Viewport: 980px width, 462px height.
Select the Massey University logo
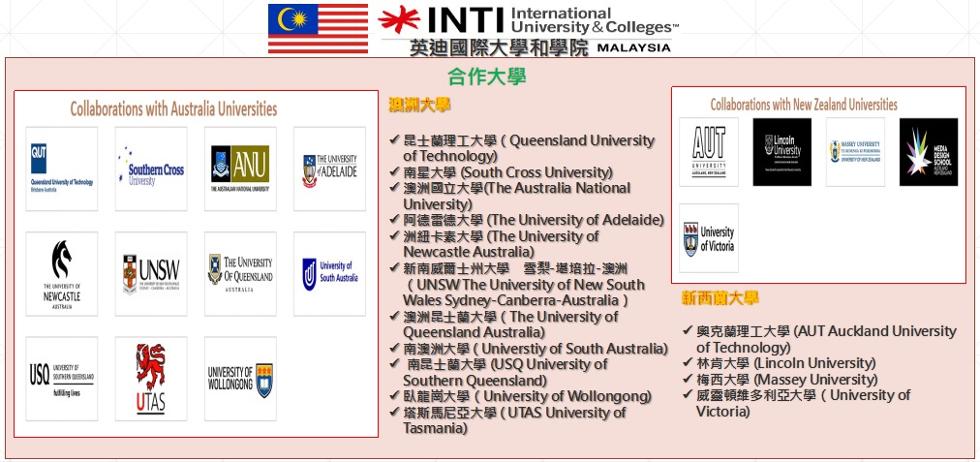pyautogui.click(x=855, y=152)
